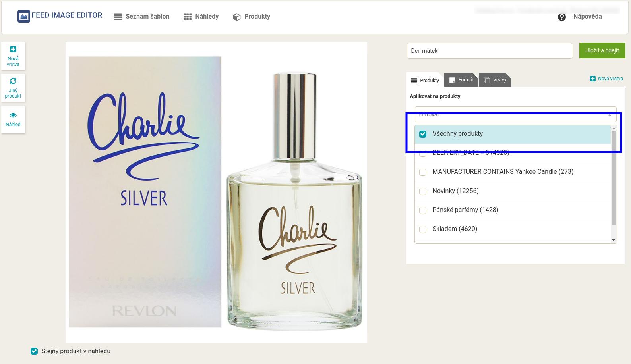Screen dimensions: 631x364
Task: Open Produkty box icon in header
Action: tap(237, 17)
